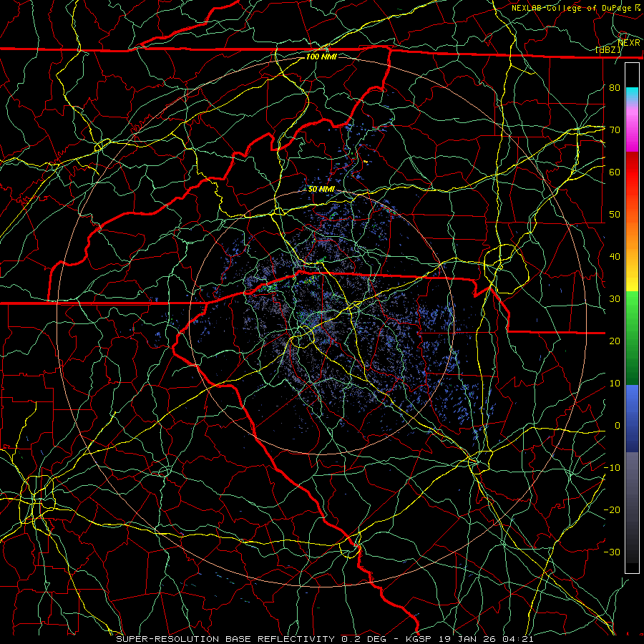Click the "04:21" timestamp text

pyautogui.click(x=518, y=639)
